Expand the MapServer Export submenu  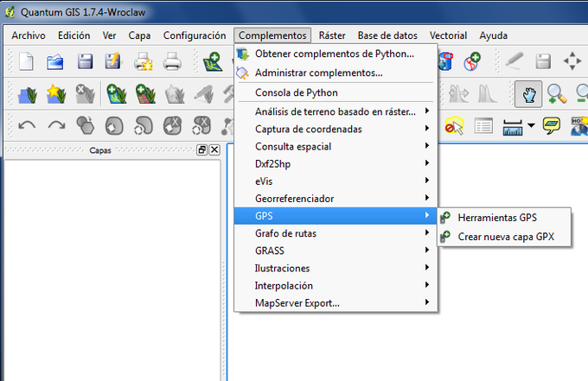pyautogui.click(x=336, y=303)
